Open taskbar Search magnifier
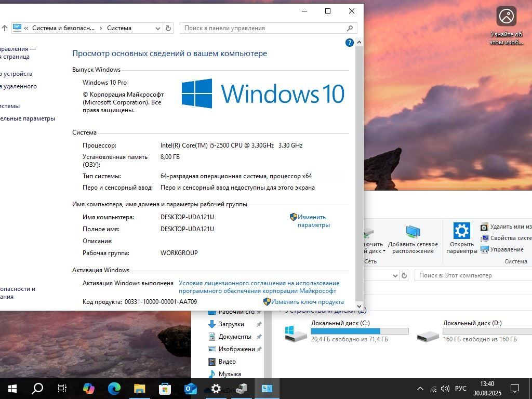This screenshot has height=399, width=532. click(x=37, y=389)
